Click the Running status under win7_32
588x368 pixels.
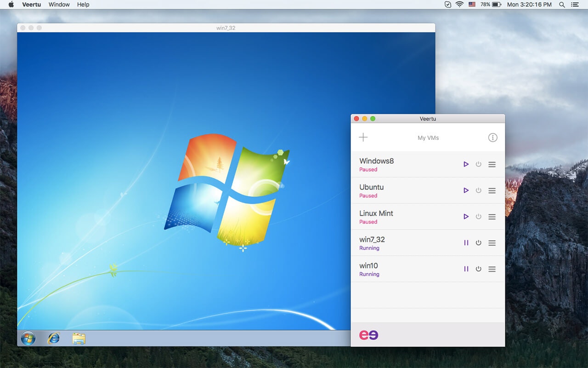[x=369, y=248]
